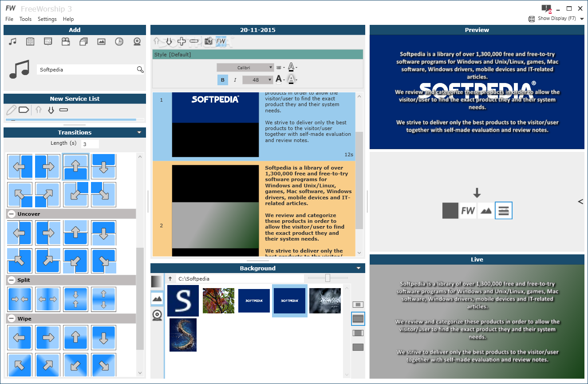The height and width of the screenshot is (384, 588).
Task: Open the Tools menu
Action: click(x=25, y=19)
